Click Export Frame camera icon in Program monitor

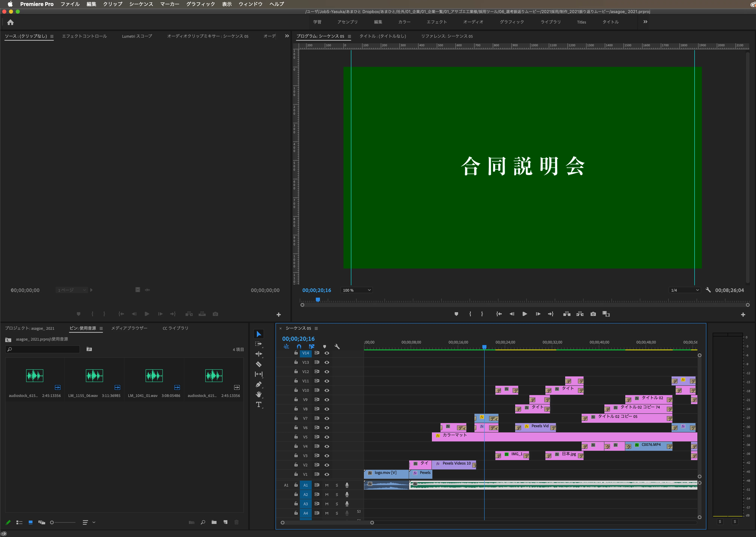point(593,314)
